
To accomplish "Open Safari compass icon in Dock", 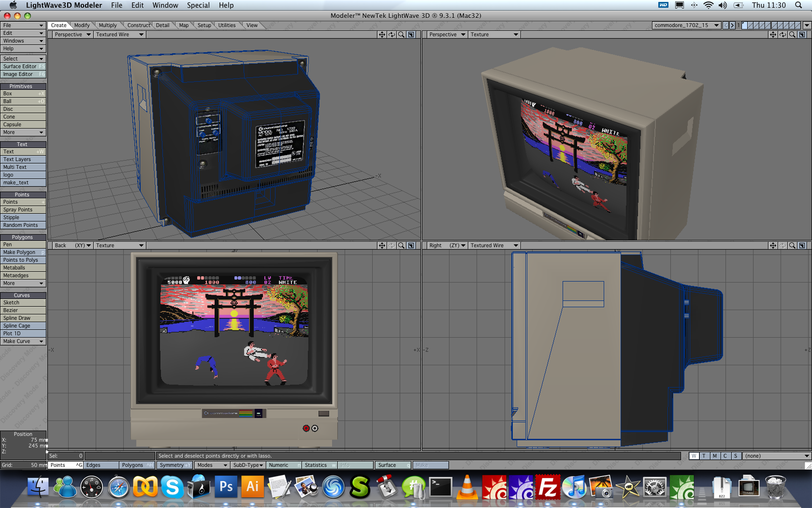I will pyautogui.click(x=118, y=487).
